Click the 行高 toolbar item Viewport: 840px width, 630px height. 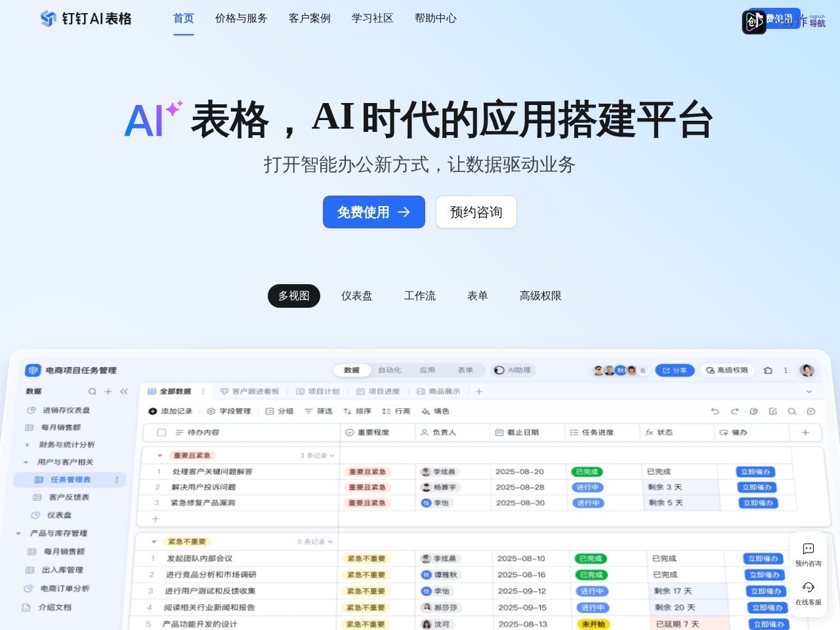396,411
